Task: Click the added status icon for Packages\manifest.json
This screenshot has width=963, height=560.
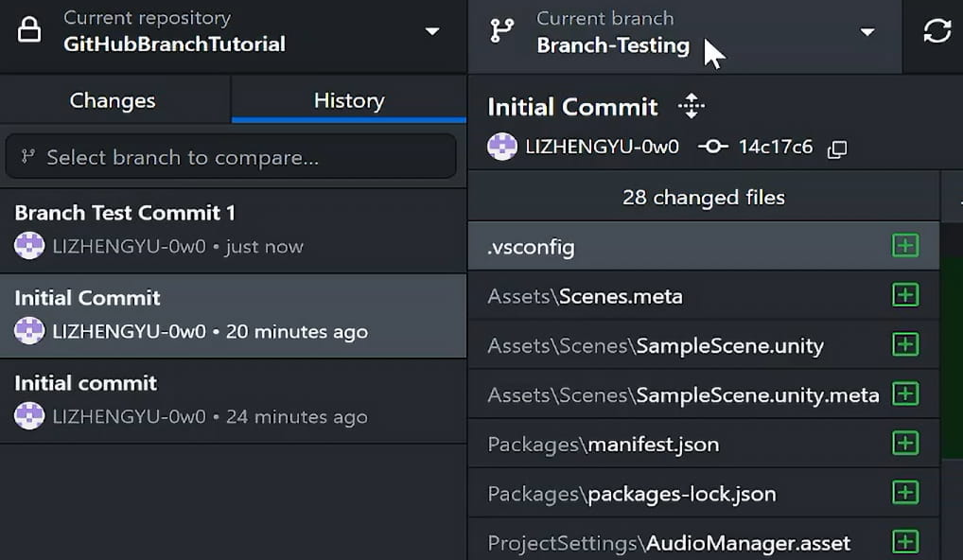Action: (905, 443)
